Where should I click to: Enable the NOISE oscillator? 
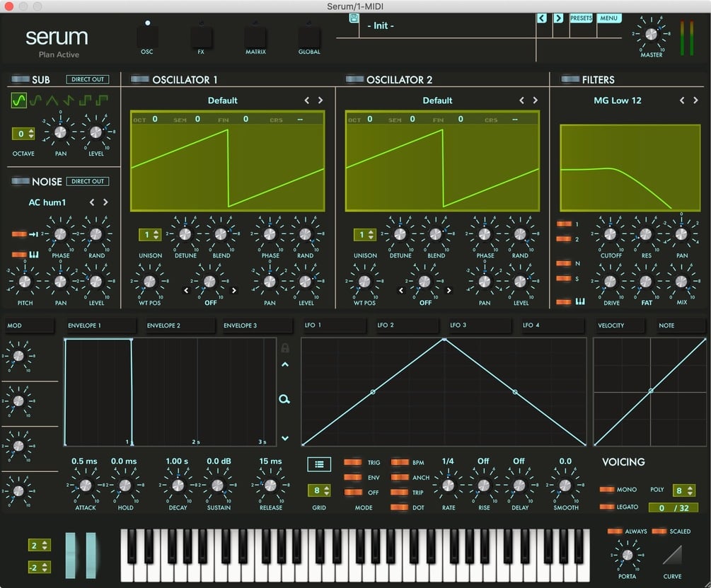(21, 181)
